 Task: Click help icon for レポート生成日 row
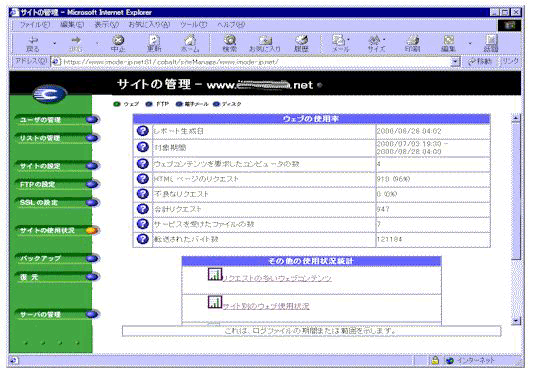143,131
